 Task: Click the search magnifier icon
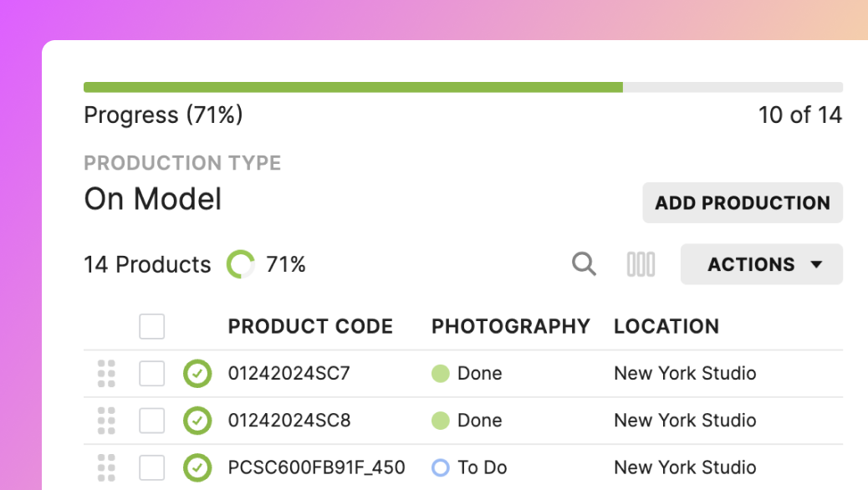point(584,263)
